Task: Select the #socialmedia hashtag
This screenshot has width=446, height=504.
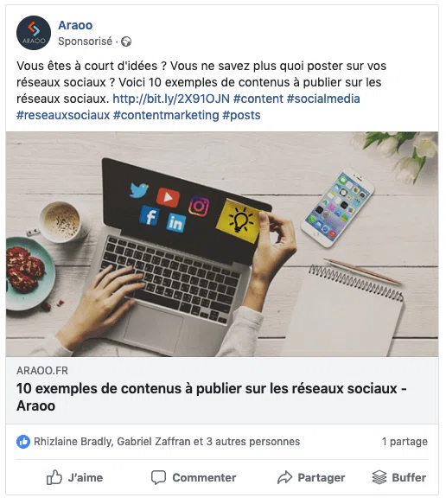Action: 323,99
